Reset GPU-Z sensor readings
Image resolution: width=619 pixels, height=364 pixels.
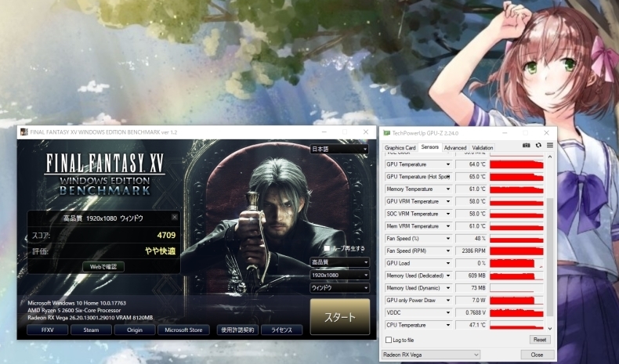pos(539,340)
